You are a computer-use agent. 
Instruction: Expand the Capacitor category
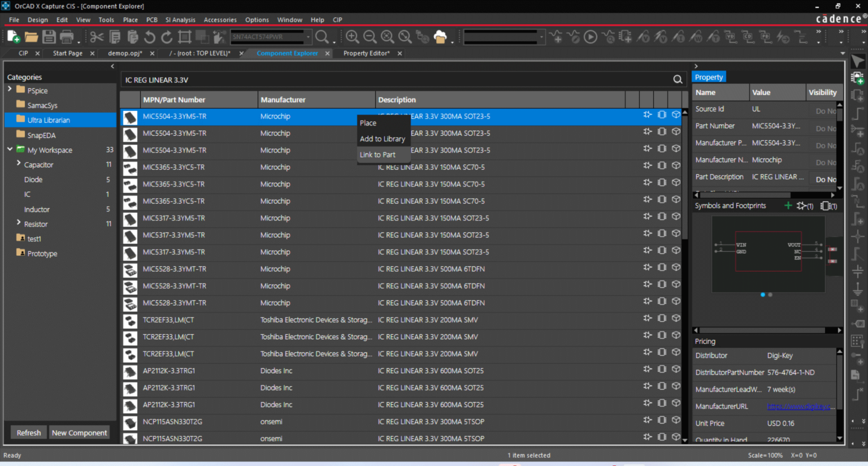(19, 164)
